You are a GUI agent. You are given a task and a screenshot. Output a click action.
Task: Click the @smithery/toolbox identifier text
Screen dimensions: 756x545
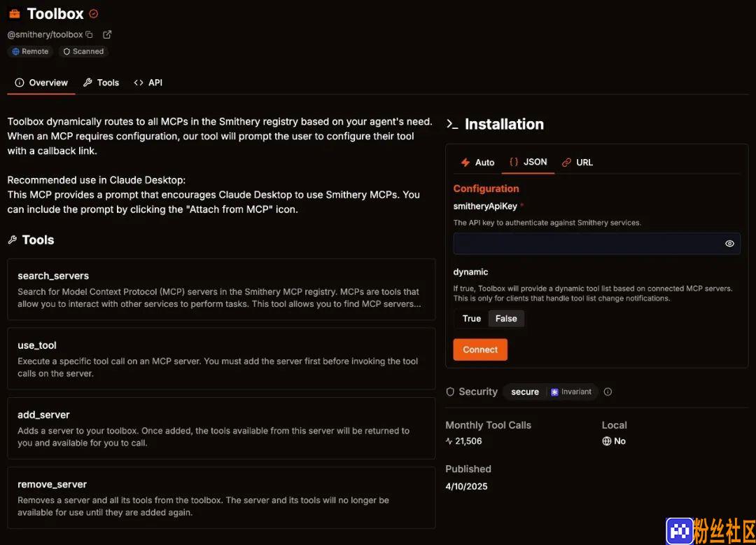tap(45, 35)
